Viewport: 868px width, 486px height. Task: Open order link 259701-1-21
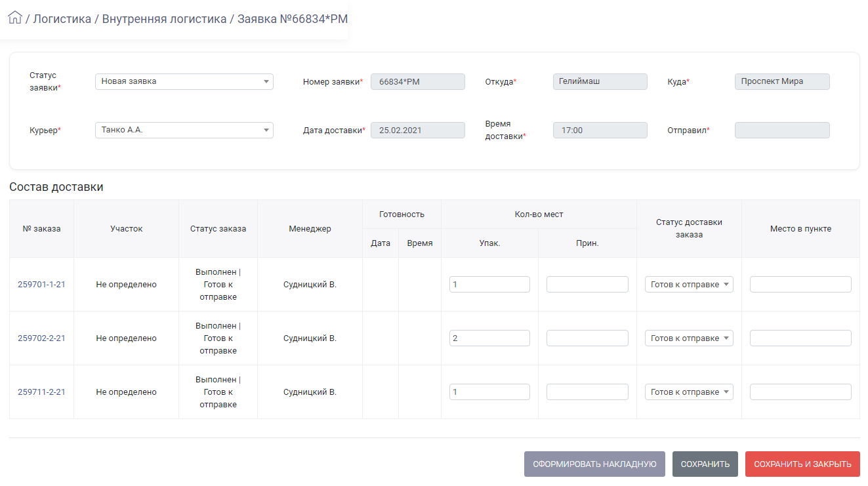[x=41, y=285]
